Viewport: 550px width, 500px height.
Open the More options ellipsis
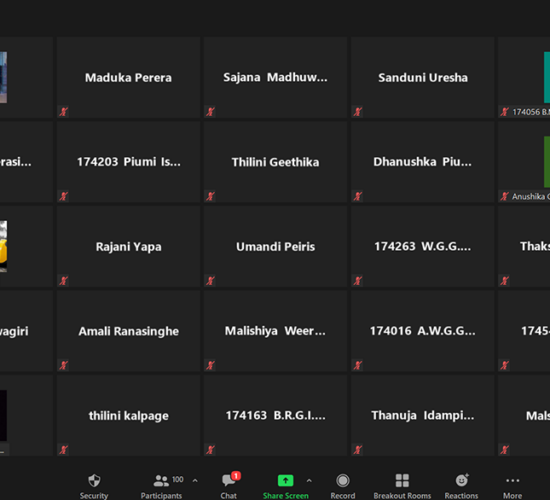512,480
